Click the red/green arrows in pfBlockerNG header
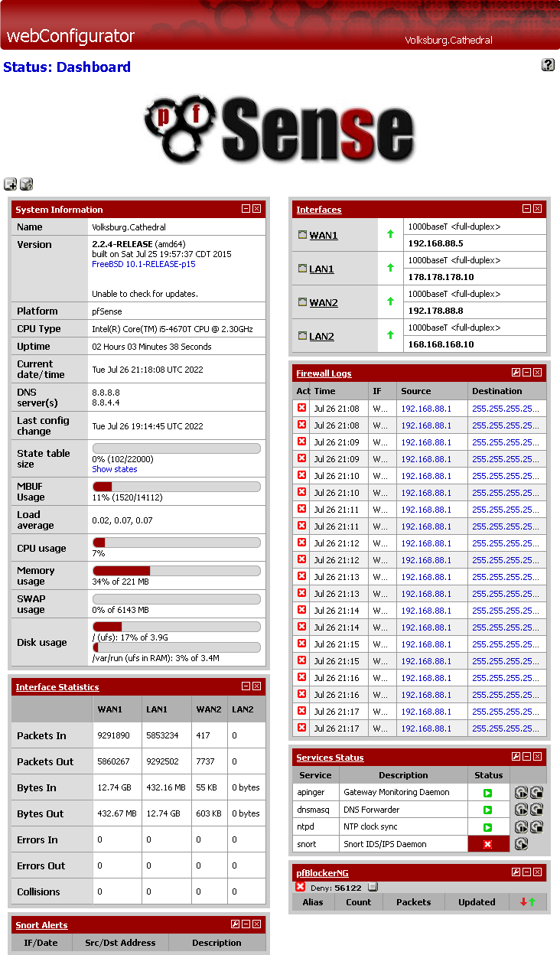This screenshot has height=955, width=560. pyautogui.click(x=528, y=902)
